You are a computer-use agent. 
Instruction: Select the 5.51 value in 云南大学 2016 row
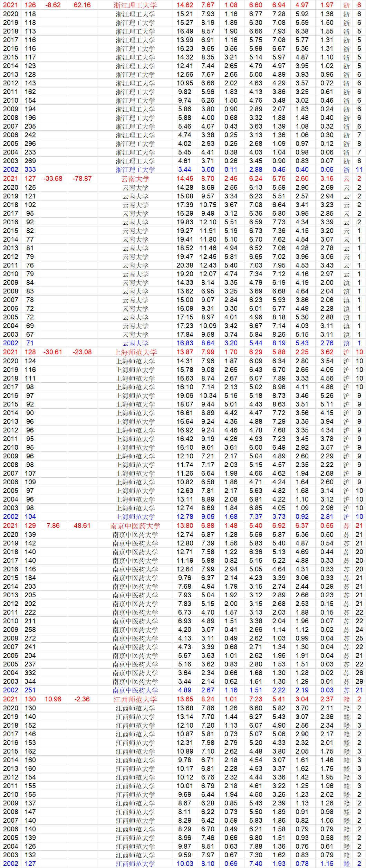(231, 222)
